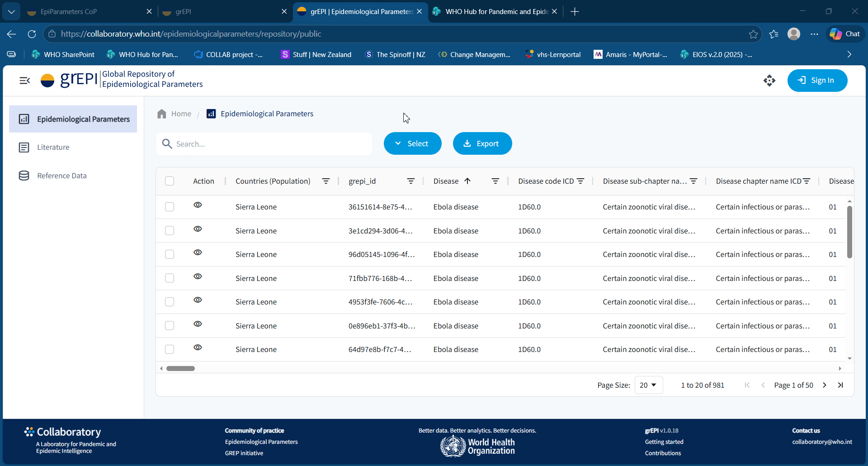Open the Disease chapter name ICD column filter
Screen dimensions: 868x466
807,181
